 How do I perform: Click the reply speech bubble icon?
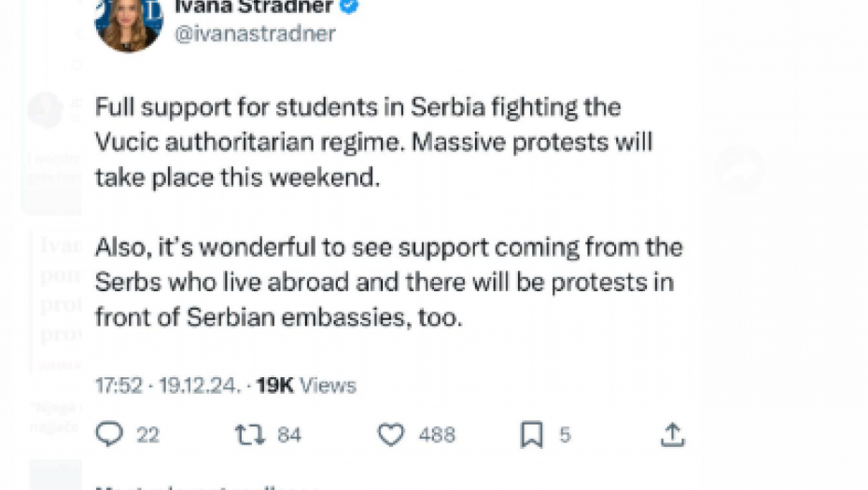click(x=110, y=434)
